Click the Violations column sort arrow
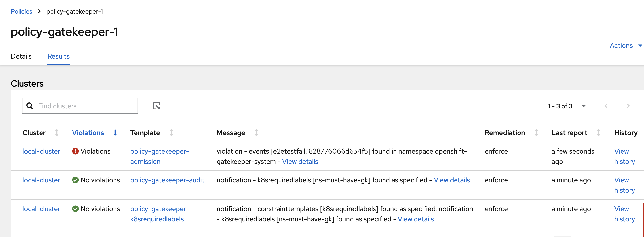This screenshot has height=237, width=644. [x=115, y=133]
